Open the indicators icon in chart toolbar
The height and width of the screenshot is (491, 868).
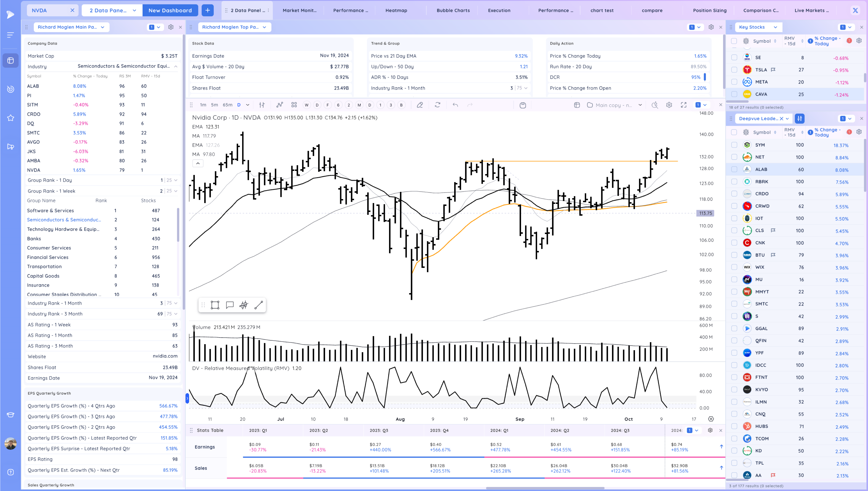(x=280, y=105)
